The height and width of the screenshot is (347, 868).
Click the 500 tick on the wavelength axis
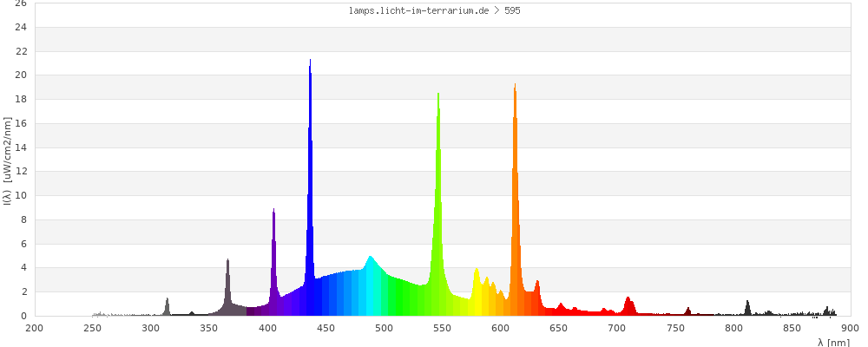point(385,328)
